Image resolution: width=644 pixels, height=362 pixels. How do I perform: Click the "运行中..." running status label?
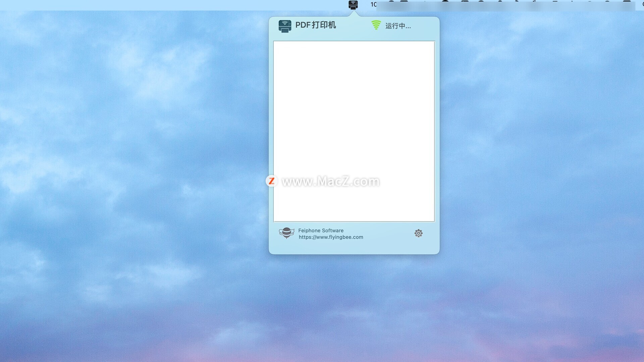click(398, 26)
